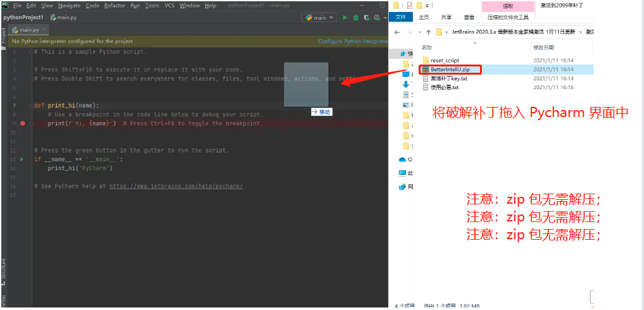Click the Network icon in Explorer's sidebar
This screenshot has height=310, width=644.
403,187
